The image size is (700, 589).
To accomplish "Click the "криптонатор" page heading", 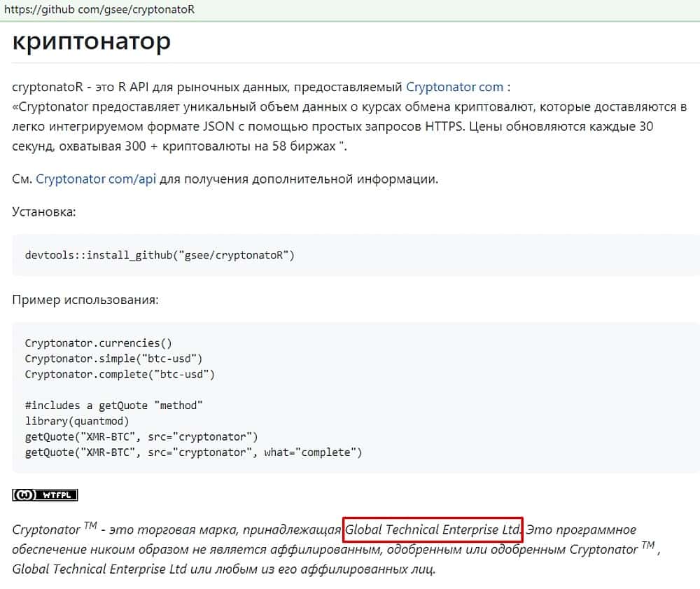I will [91, 42].
